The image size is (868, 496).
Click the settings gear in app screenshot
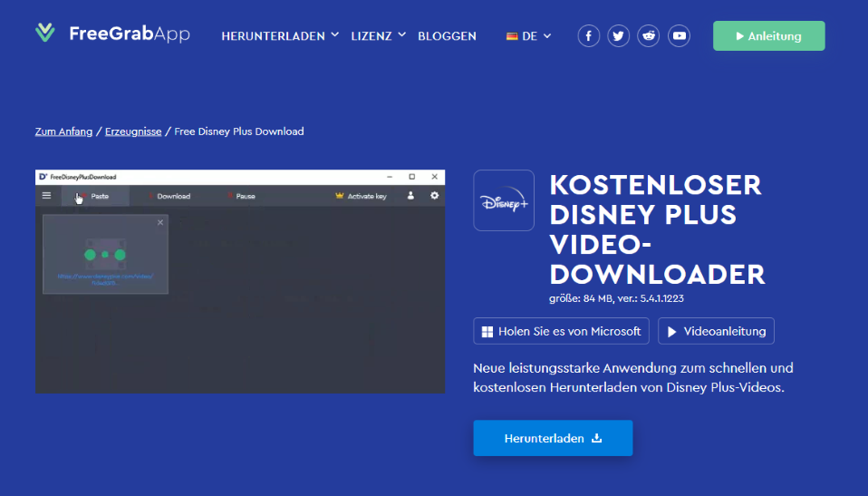(x=435, y=195)
